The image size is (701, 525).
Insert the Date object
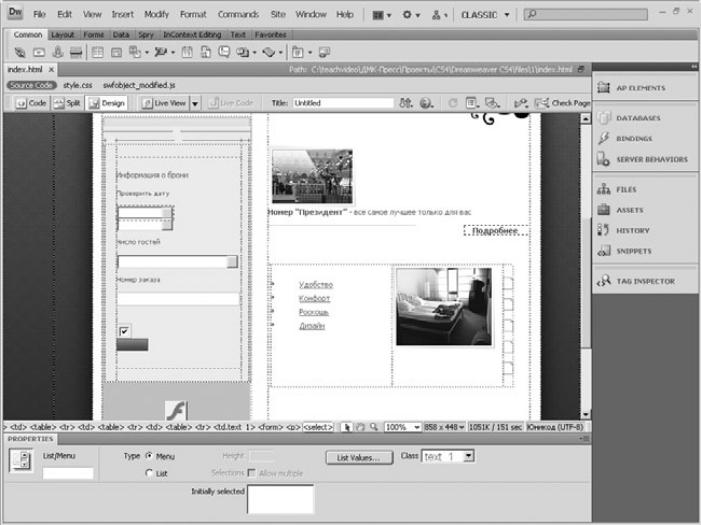(x=187, y=52)
